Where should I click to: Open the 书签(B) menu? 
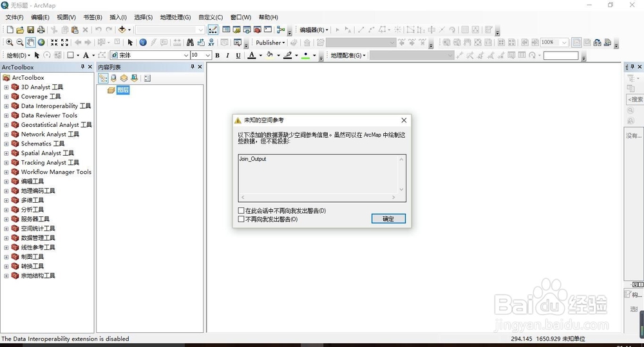pos(92,17)
